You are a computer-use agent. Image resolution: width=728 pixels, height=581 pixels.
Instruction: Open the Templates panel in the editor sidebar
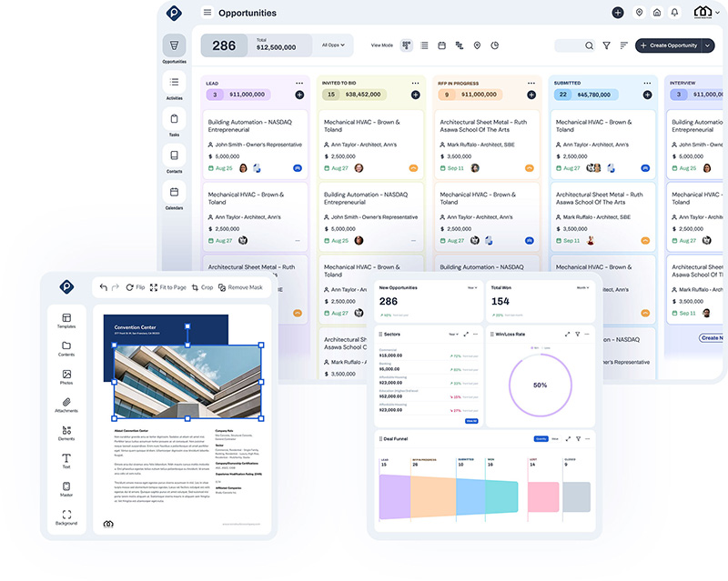coord(66,319)
